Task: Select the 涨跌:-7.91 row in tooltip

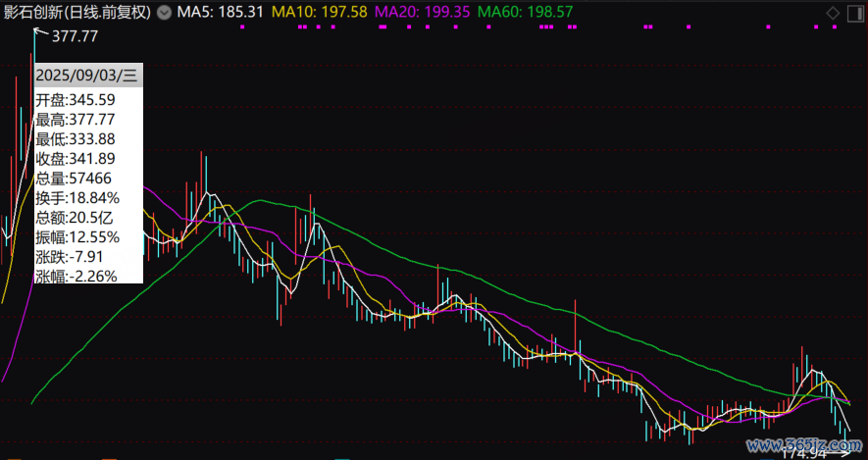Action: (88, 257)
